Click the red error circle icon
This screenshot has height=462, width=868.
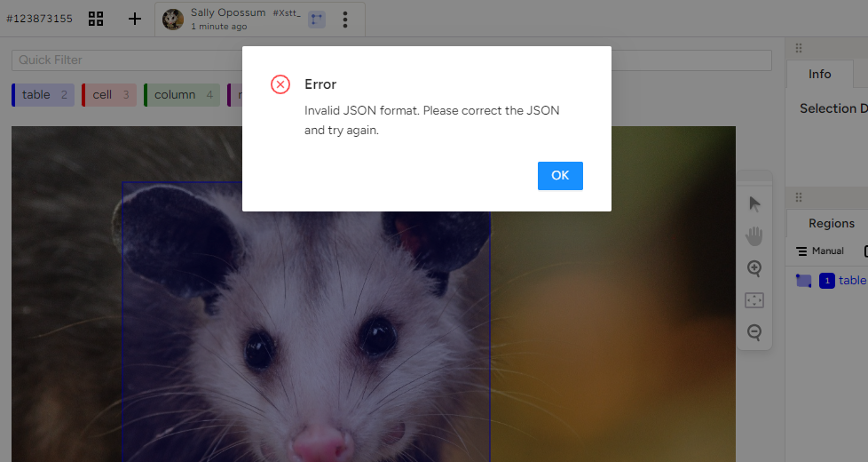coord(280,84)
